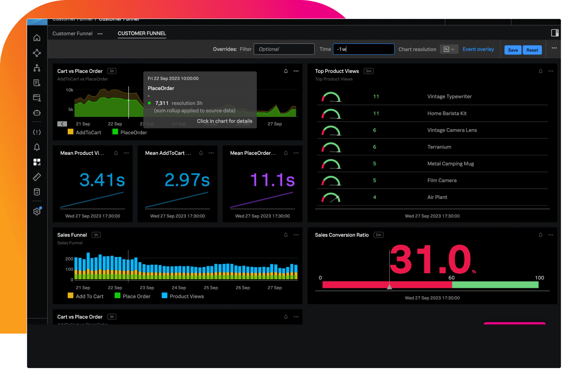The width and height of the screenshot is (588, 387).
Task: Select the Synthetics robot sidebar icon
Action: (37, 113)
